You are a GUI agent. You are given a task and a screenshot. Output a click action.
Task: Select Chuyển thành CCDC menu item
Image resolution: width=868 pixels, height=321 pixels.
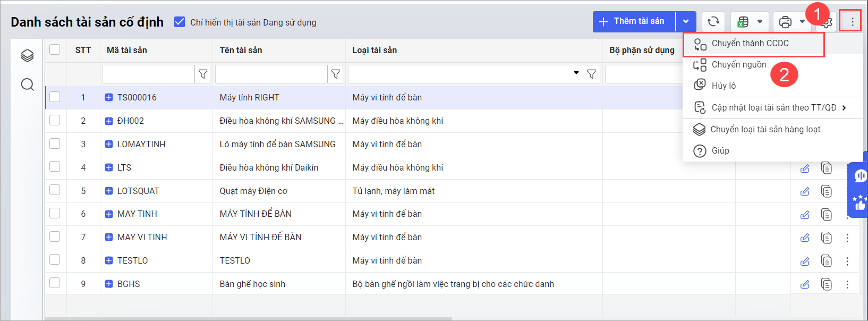(x=750, y=44)
